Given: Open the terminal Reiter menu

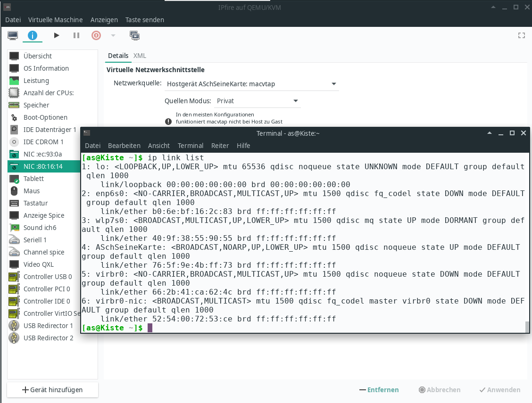Looking at the screenshot, I should 220,146.
